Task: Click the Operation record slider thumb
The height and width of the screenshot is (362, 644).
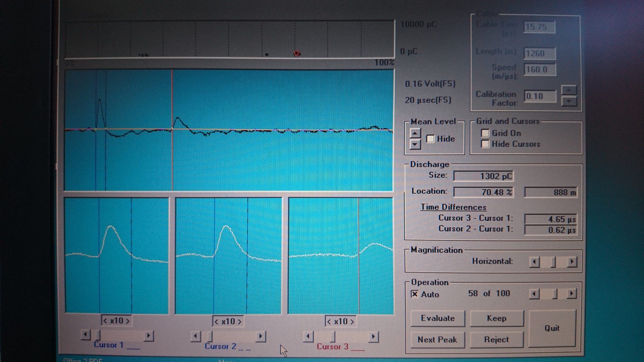Action: click(555, 293)
